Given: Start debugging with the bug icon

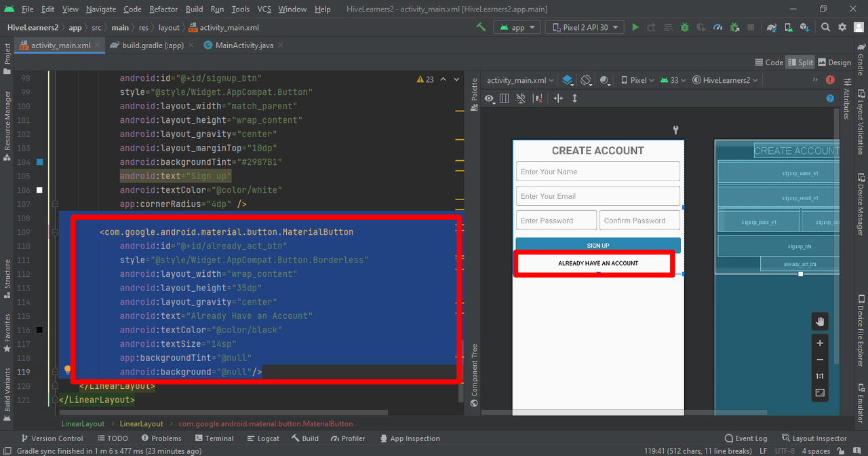Looking at the screenshot, I should [685, 27].
